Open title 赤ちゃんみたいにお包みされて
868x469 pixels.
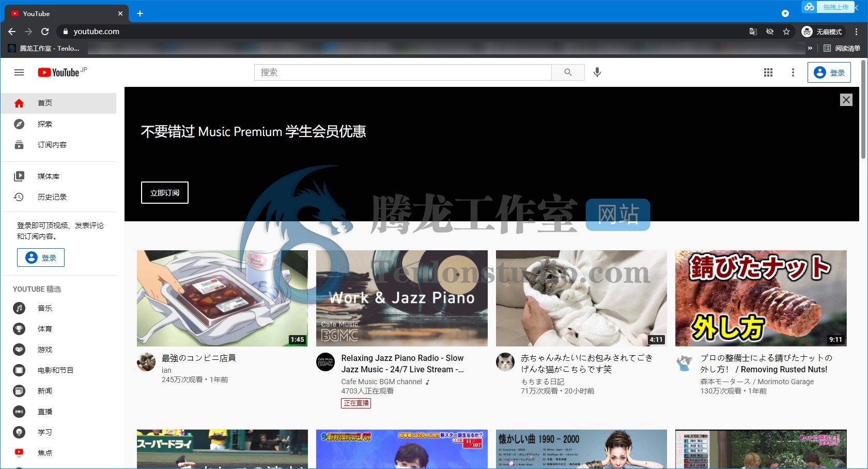(586, 364)
